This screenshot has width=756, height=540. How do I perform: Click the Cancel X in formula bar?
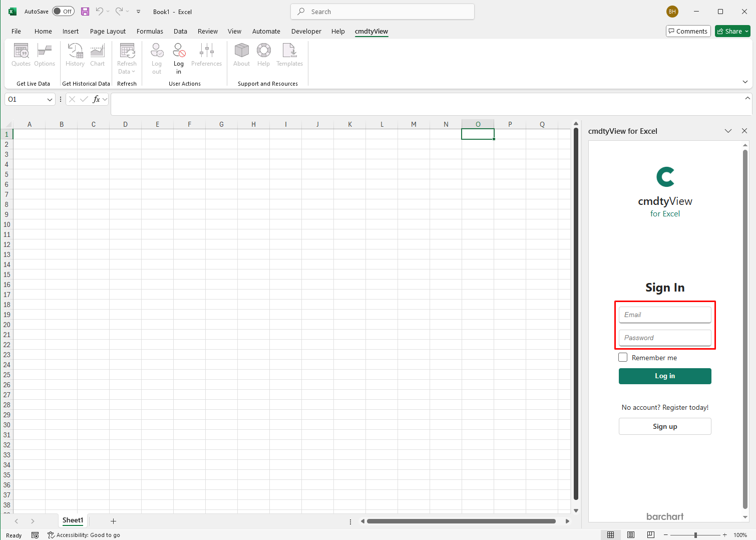[x=72, y=99]
